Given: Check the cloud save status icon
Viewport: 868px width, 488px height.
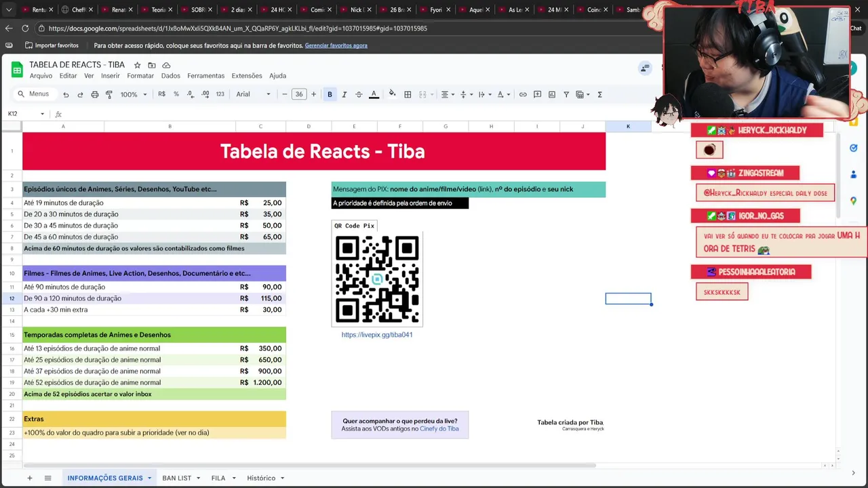Looking at the screenshot, I should pos(166,65).
